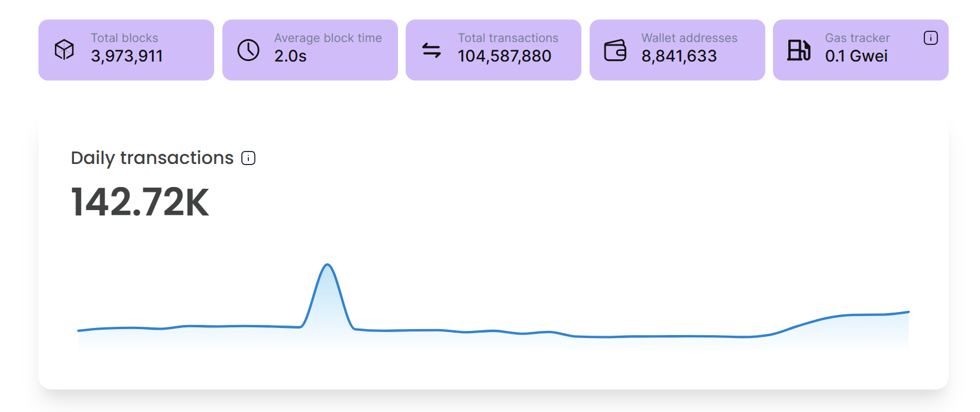Click the 0.1 Gwei gas value
Viewport: 980px width, 412px height.
click(856, 56)
